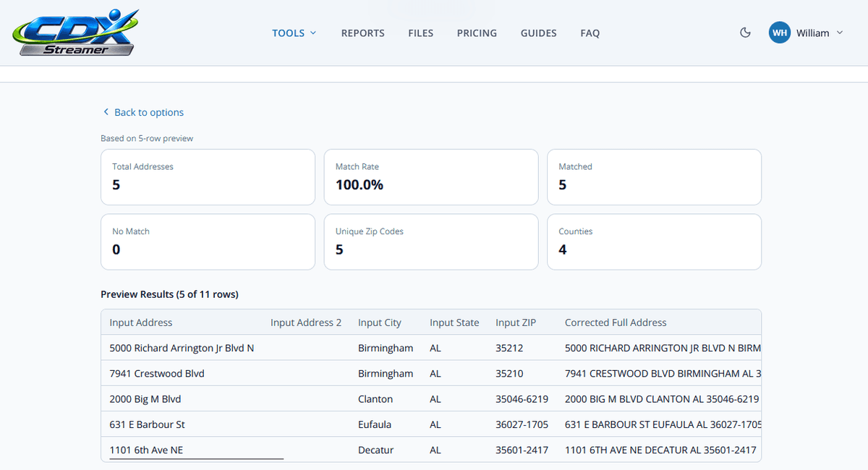868x470 pixels.
Task: Click the Match Rate 100.0% card
Action: [431, 177]
